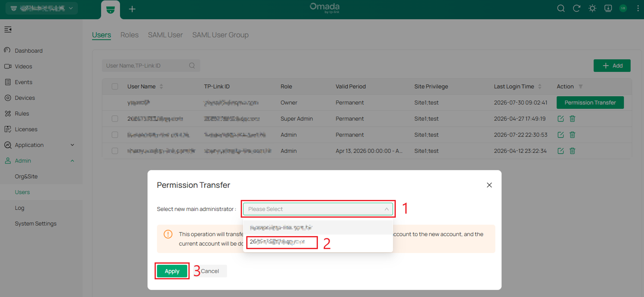Open Events in the sidebar
Image resolution: width=644 pixels, height=297 pixels.
click(23, 82)
